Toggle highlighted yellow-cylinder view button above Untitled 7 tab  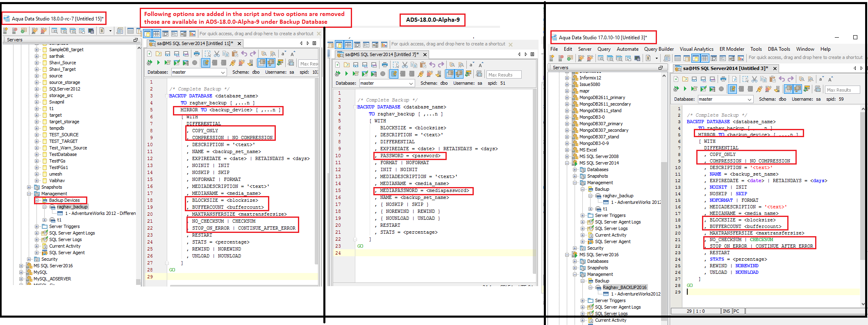click(x=339, y=45)
